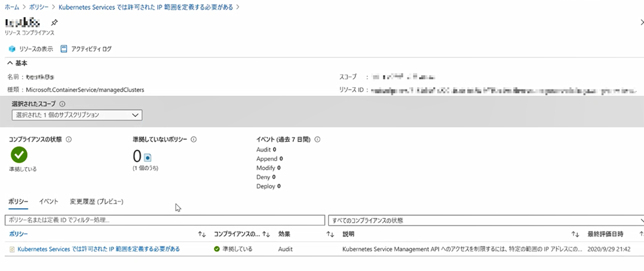Click info icon next to イベント (過去 7 日間)
644x271 pixels.
coord(317,140)
